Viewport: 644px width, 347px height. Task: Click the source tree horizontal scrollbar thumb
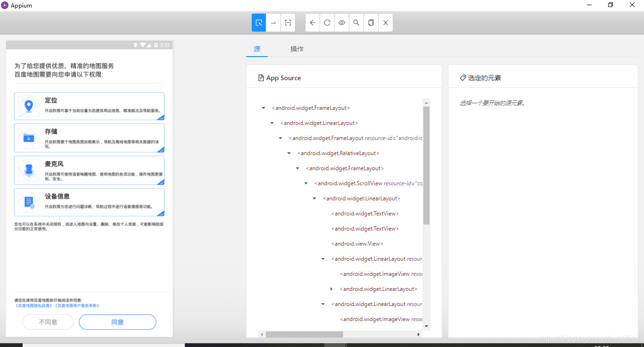point(305,334)
